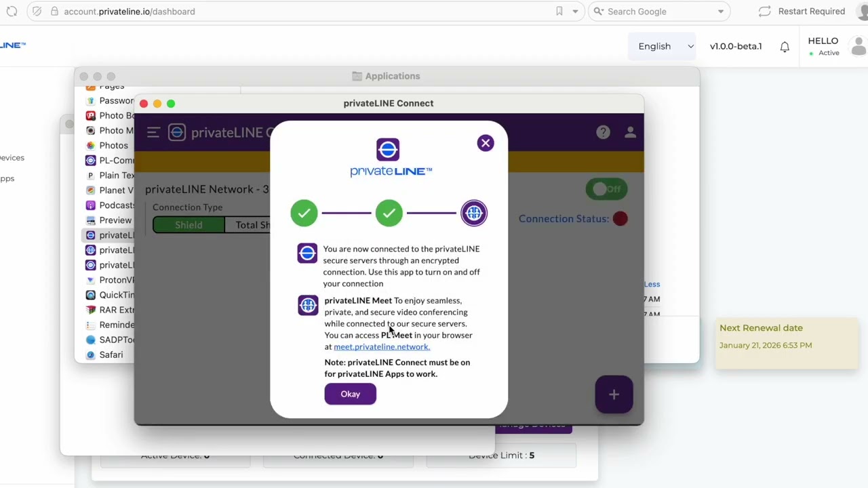Open the user profile icon in Connect
Viewport: 868px width, 488px height.
(x=630, y=132)
